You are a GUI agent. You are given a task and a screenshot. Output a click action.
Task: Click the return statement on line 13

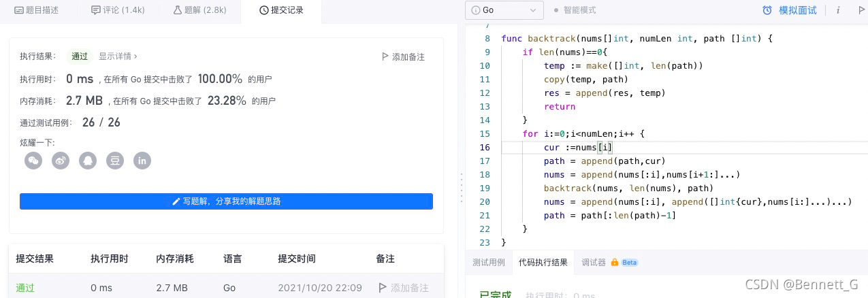560,106
